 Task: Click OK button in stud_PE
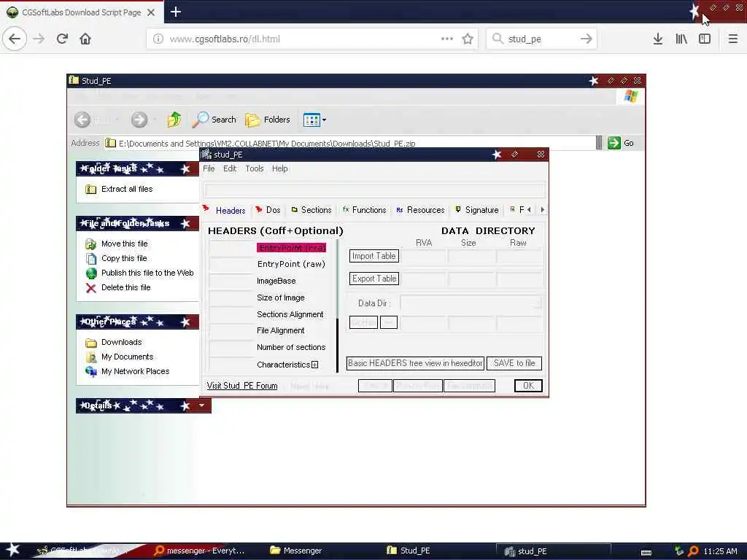528,386
